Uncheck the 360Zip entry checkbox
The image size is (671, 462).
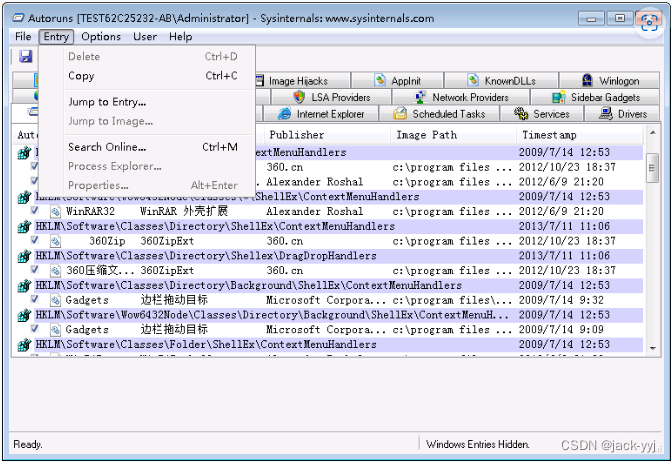(35, 240)
